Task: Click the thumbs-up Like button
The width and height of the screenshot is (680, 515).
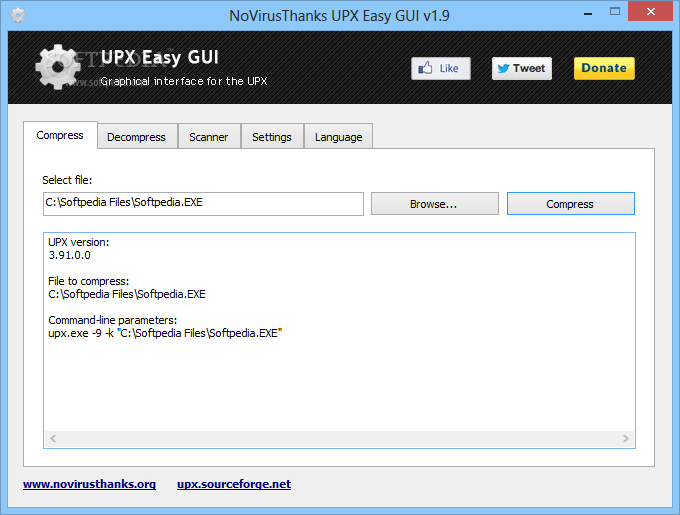Action: point(441,68)
